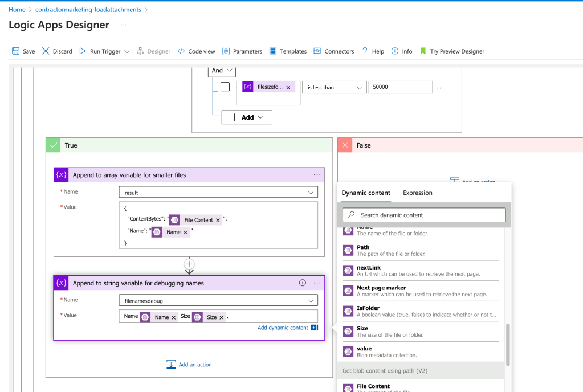Viewport: 583px width, 392px height.
Task: Open Templates from the toolbar
Action: (x=288, y=51)
